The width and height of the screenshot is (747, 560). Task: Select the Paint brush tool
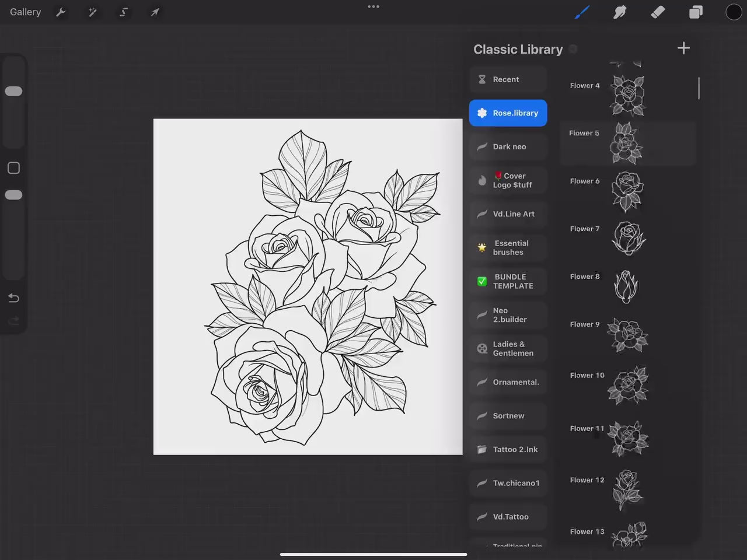(x=582, y=12)
